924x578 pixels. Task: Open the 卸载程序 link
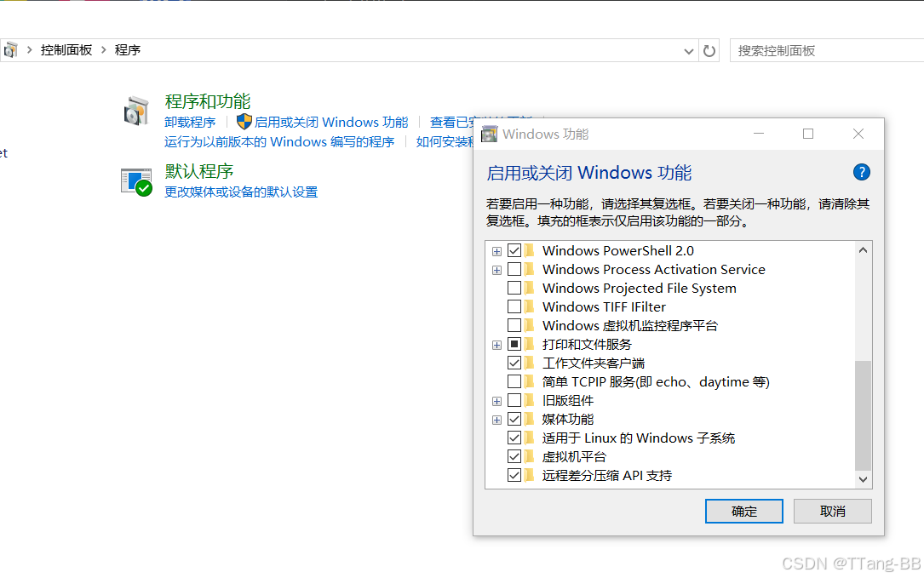point(190,122)
